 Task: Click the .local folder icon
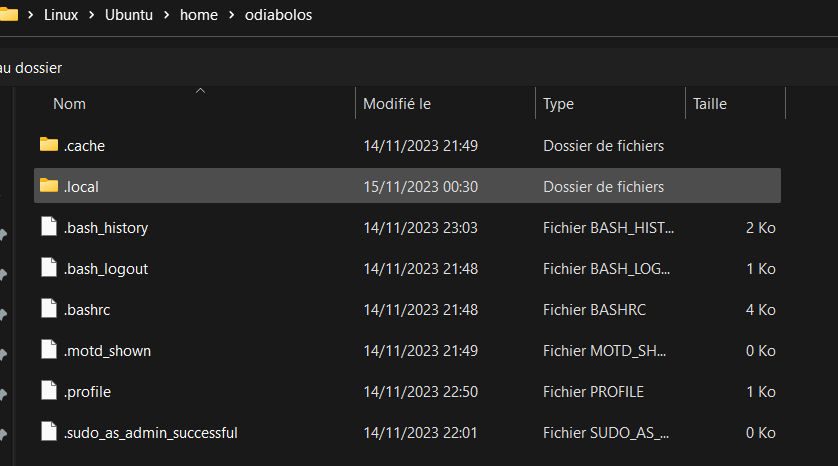tap(49, 185)
